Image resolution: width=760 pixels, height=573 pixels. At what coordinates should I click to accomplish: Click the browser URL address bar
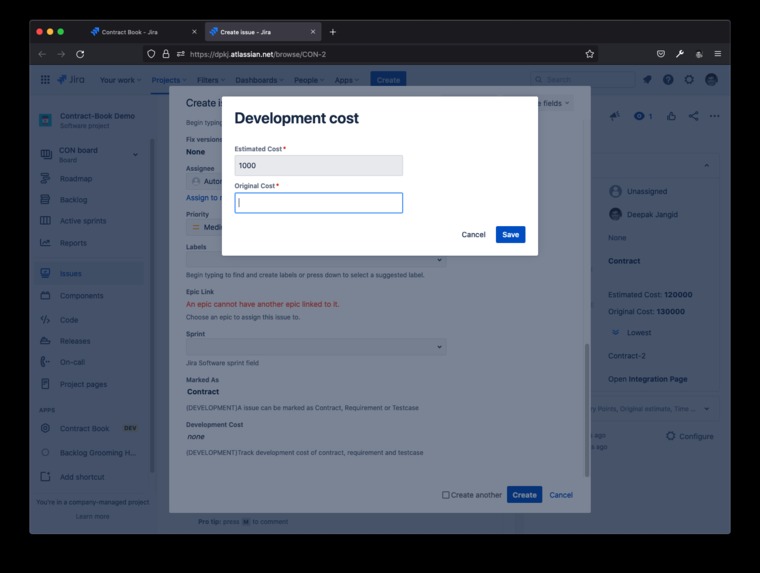[368, 54]
